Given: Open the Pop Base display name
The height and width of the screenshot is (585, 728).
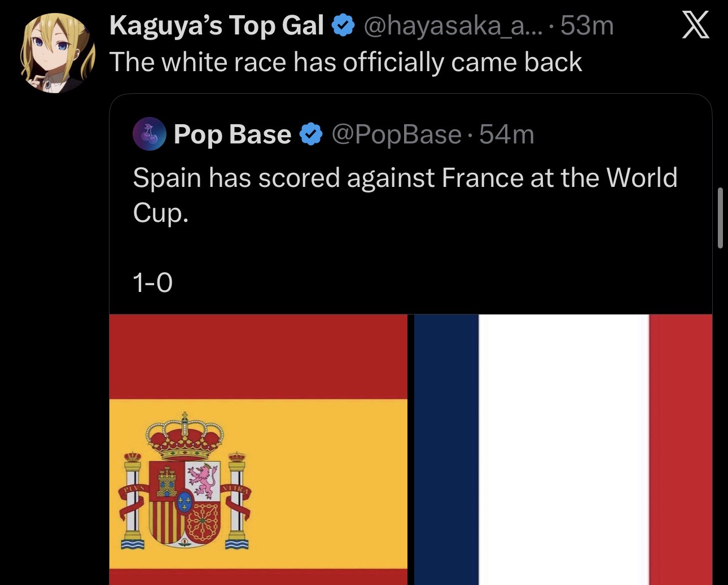Looking at the screenshot, I should click(x=232, y=134).
